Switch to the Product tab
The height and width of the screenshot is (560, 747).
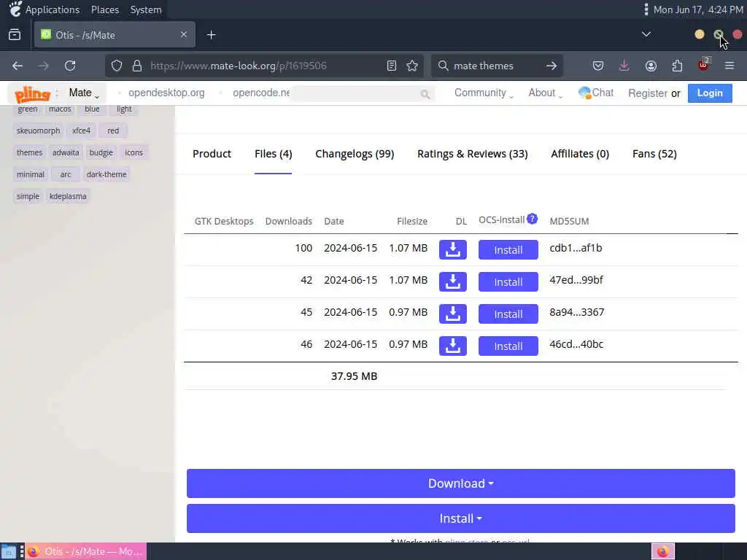click(212, 154)
